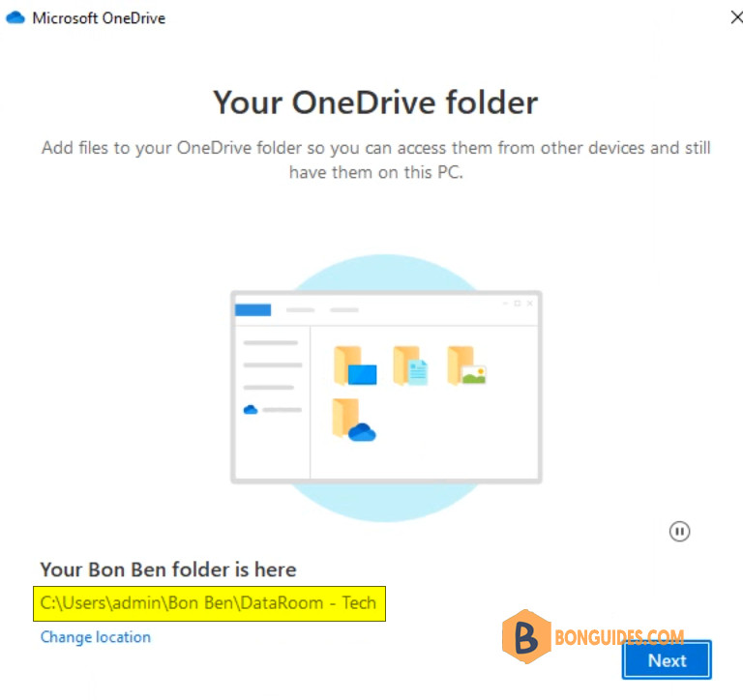
Task: Close the Microsoft OneDrive dialog
Action: (736, 17)
